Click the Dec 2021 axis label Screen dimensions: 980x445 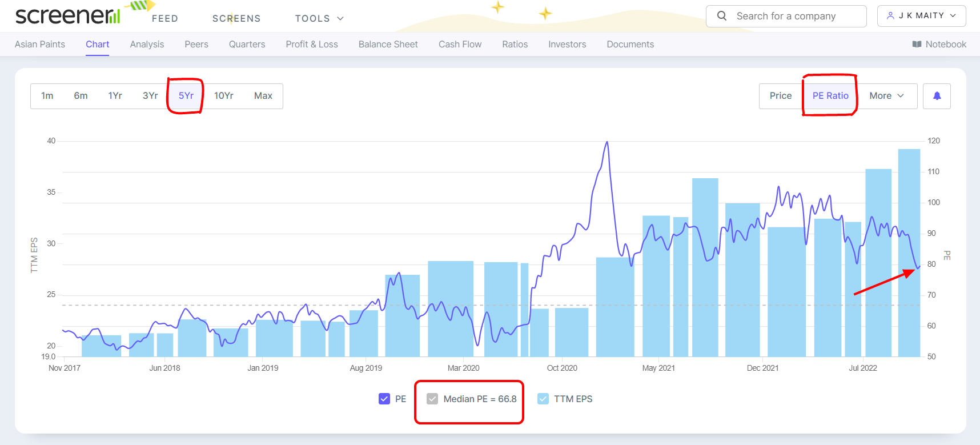point(763,368)
